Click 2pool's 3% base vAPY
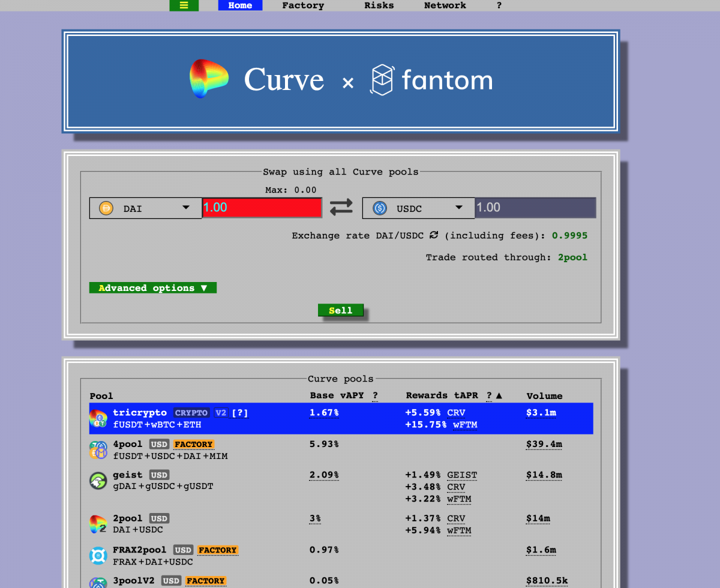 [x=316, y=518]
